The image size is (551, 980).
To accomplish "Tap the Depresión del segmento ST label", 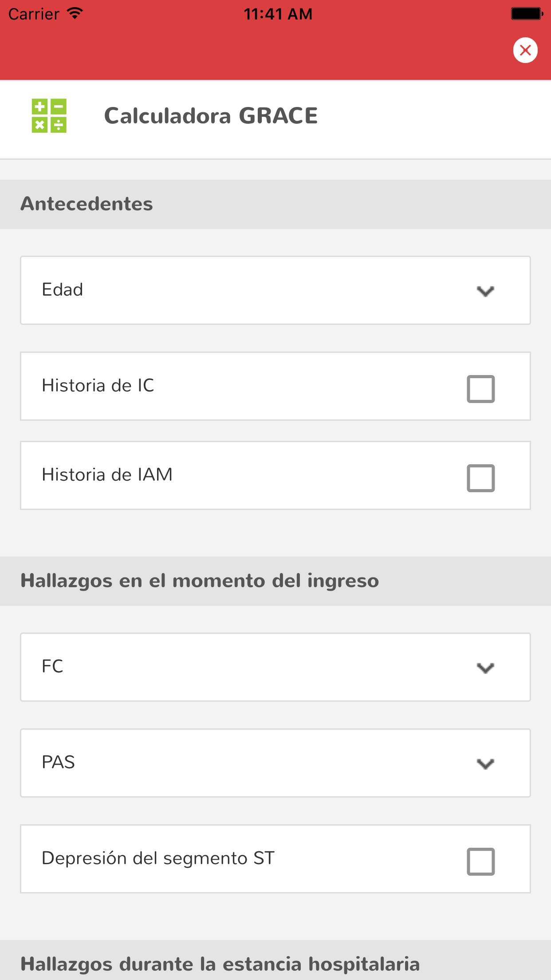I will pos(158,858).
